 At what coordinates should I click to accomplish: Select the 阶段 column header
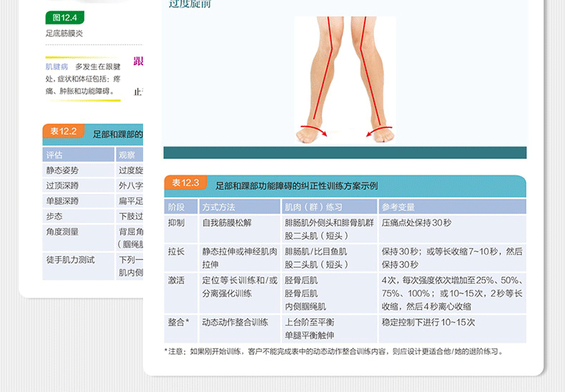pyautogui.click(x=176, y=206)
